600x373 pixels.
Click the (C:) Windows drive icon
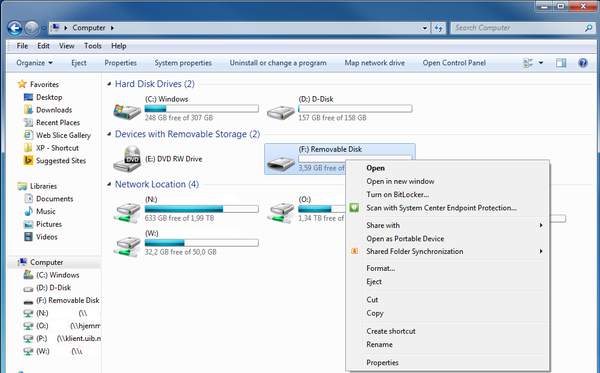pos(127,111)
